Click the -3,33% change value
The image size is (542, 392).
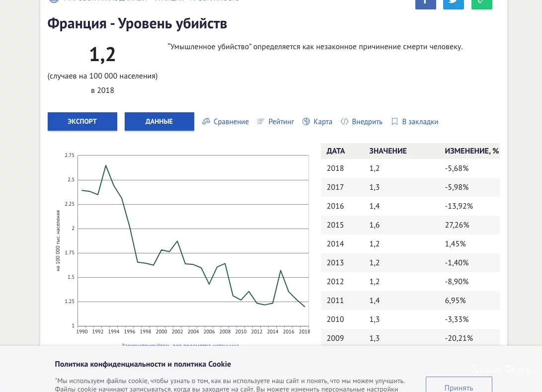457,319
